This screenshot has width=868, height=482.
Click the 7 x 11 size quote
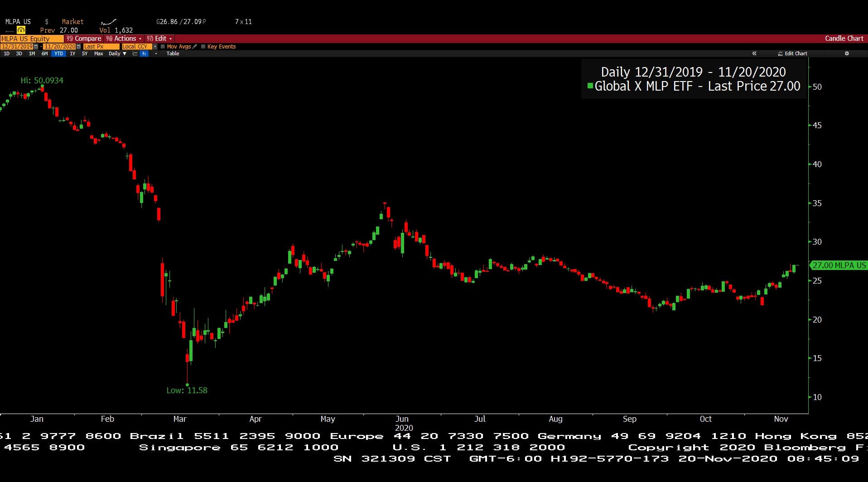coord(243,22)
